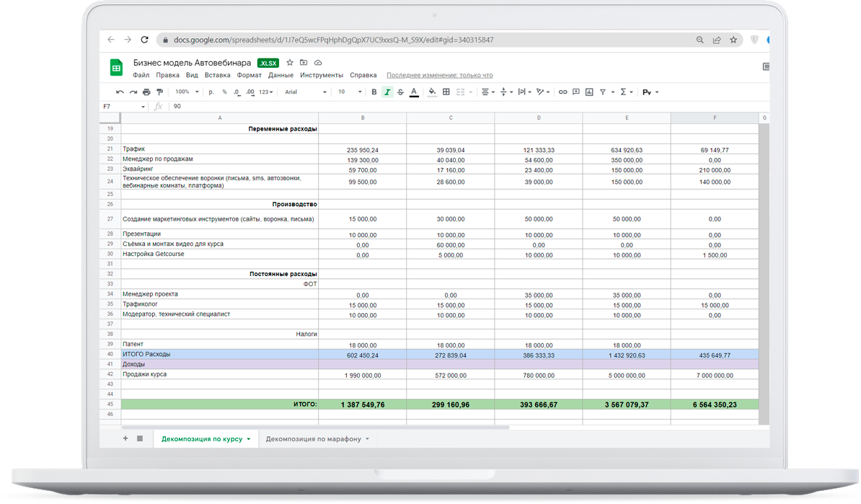Image resolution: width=861 pixels, height=504 pixels.
Task: Open the cell borders tool
Action: pos(446,92)
